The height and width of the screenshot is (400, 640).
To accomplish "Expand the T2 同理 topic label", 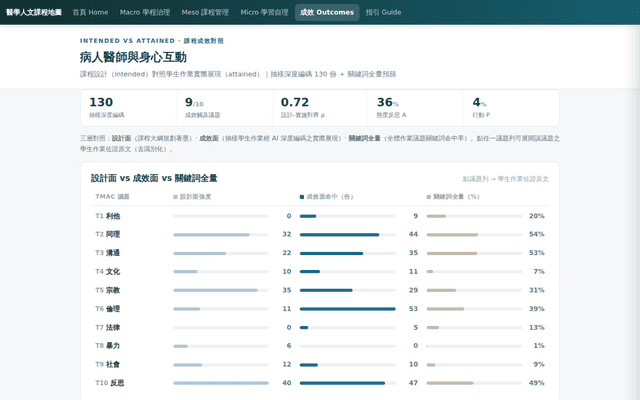I will pos(108,234).
